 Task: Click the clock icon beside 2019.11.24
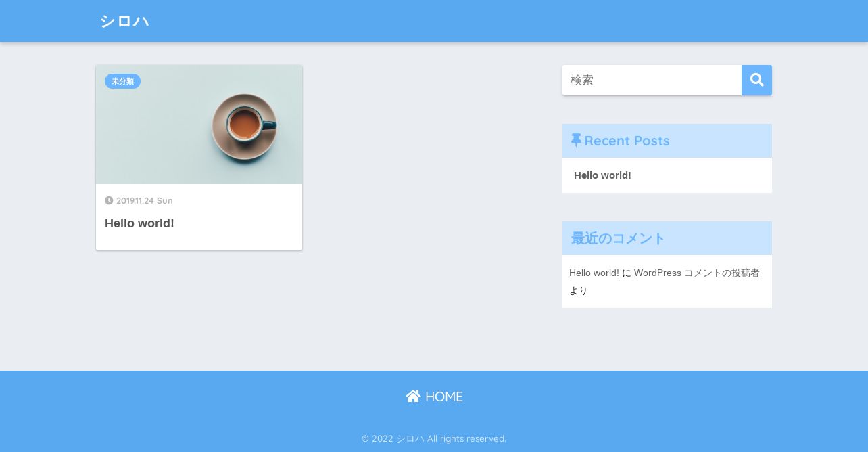click(x=109, y=200)
